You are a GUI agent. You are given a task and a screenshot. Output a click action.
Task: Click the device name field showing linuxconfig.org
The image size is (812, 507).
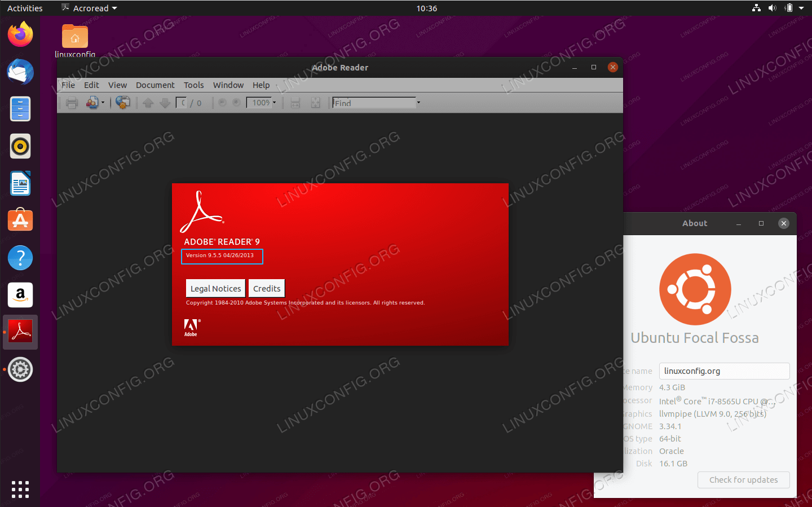tap(724, 371)
